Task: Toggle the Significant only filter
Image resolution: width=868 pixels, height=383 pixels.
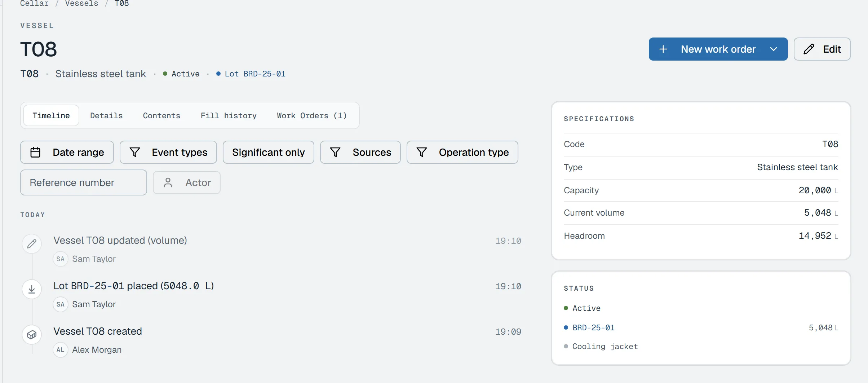Action: 269,152
